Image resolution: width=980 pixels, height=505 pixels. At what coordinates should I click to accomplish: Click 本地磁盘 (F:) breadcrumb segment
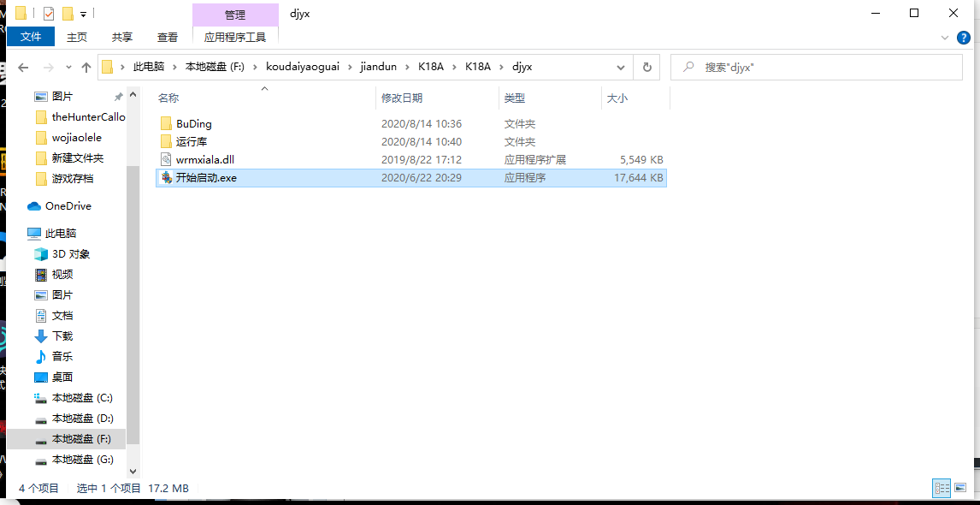click(215, 67)
